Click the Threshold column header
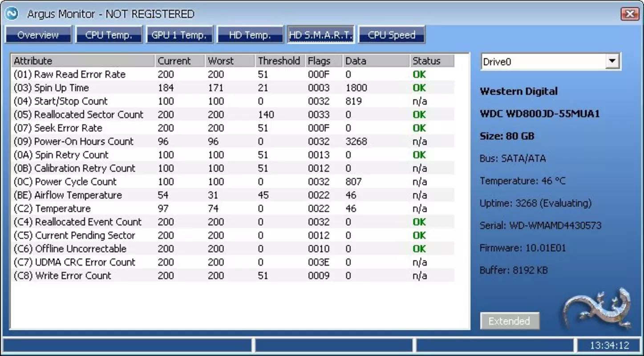This screenshot has height=356, width=644. (x=280, y=61)
